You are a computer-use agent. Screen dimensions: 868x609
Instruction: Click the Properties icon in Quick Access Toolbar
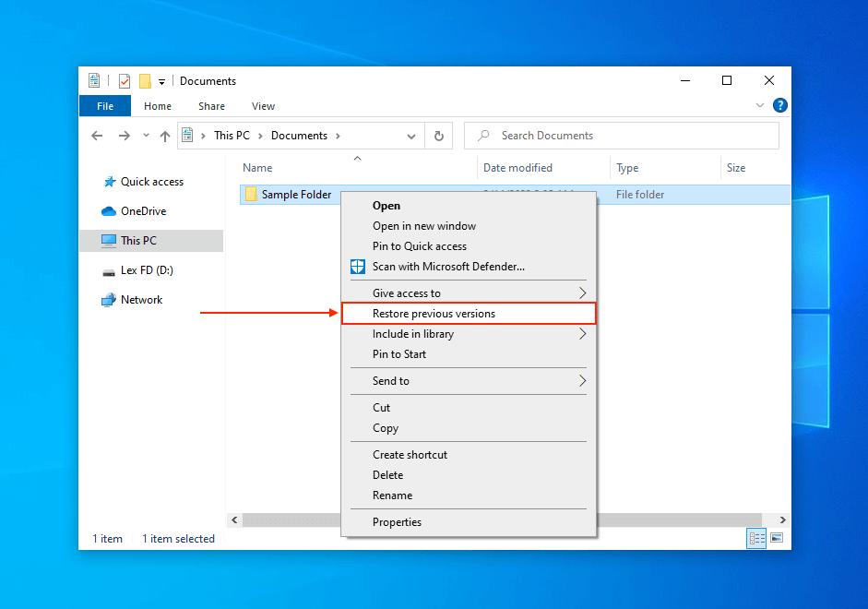[125, 81]
